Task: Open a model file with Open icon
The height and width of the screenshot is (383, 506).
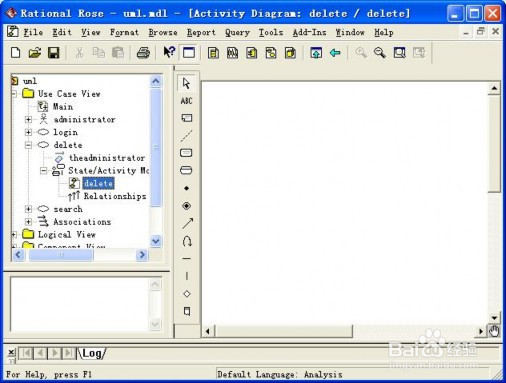Action: (x=35, y=53)
